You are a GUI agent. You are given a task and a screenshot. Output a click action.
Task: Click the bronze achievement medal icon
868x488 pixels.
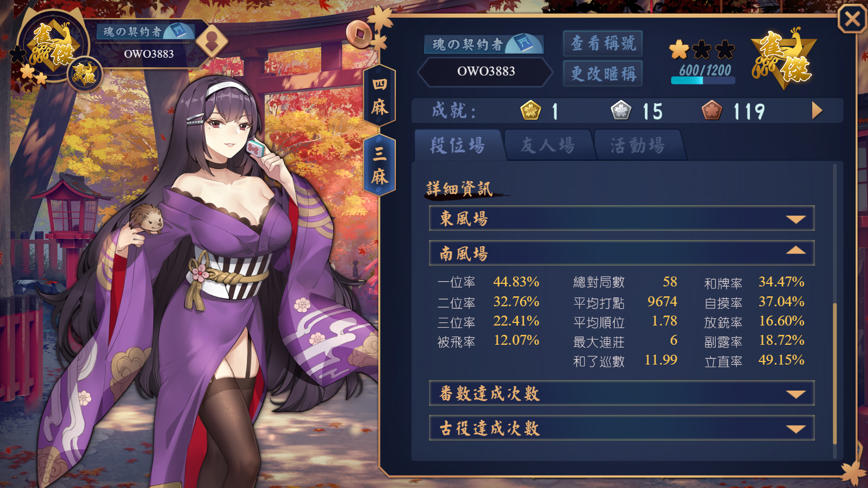click(x=712, y=110)
